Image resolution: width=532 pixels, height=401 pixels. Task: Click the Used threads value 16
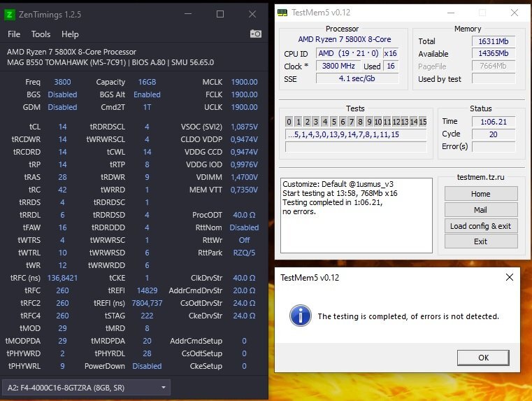click(x=391, y=66)
